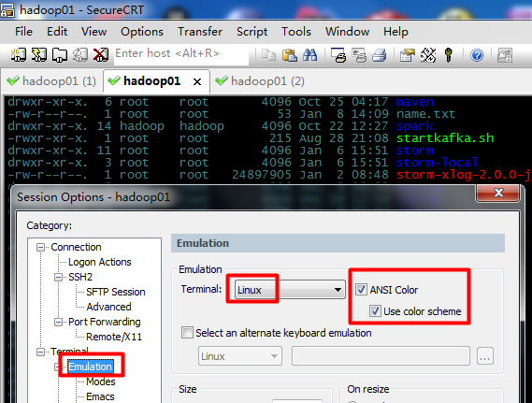
Task: Select SFTP Session in the category tree
Action: pyautogui.click(x=115, y=292)
